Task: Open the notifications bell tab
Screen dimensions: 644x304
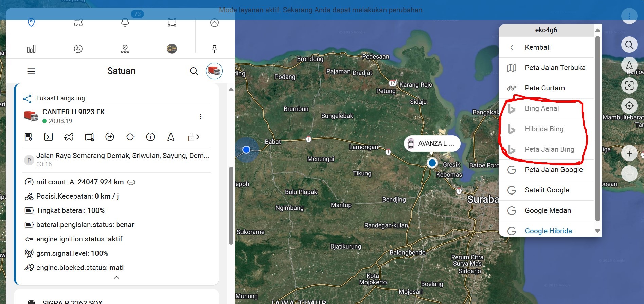Action: pos(125,23)
